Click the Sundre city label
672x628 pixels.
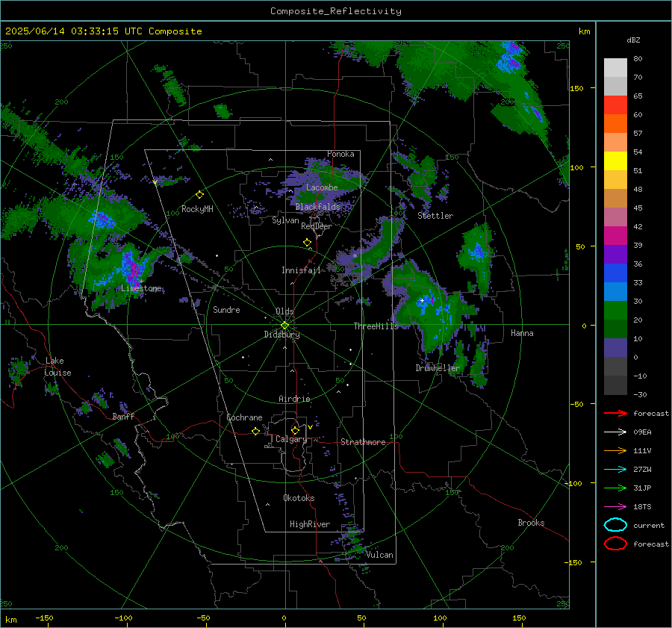coord(226,309)
